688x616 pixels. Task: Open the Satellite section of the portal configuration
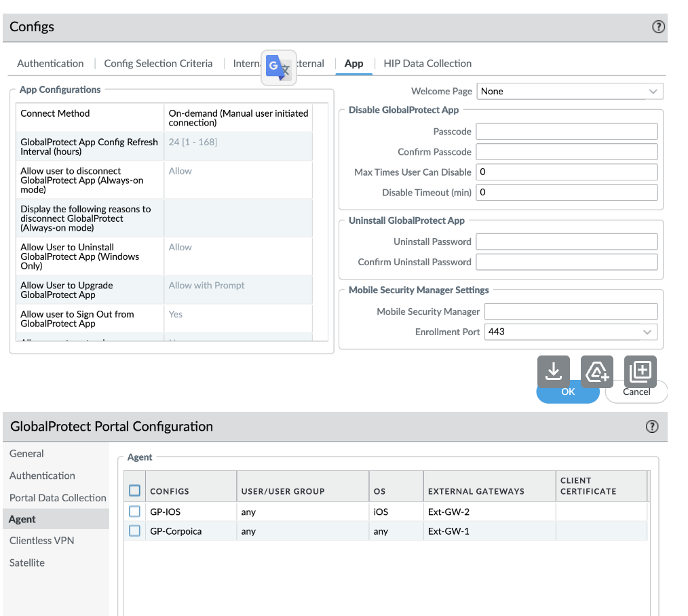(28, 562)
